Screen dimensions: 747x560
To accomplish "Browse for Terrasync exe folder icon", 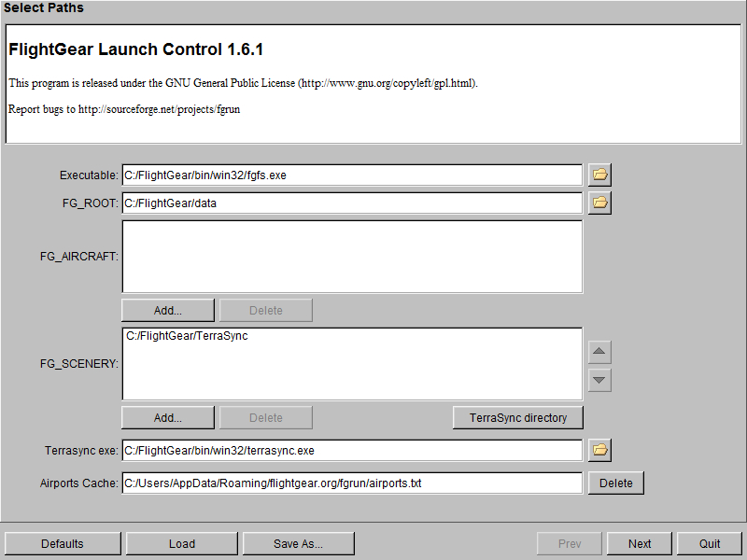I will pyautogui.click(x=599, y=450).
